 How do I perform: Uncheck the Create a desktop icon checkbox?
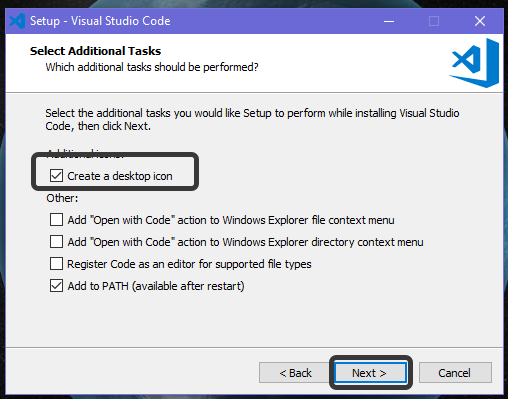pos(56,176)
